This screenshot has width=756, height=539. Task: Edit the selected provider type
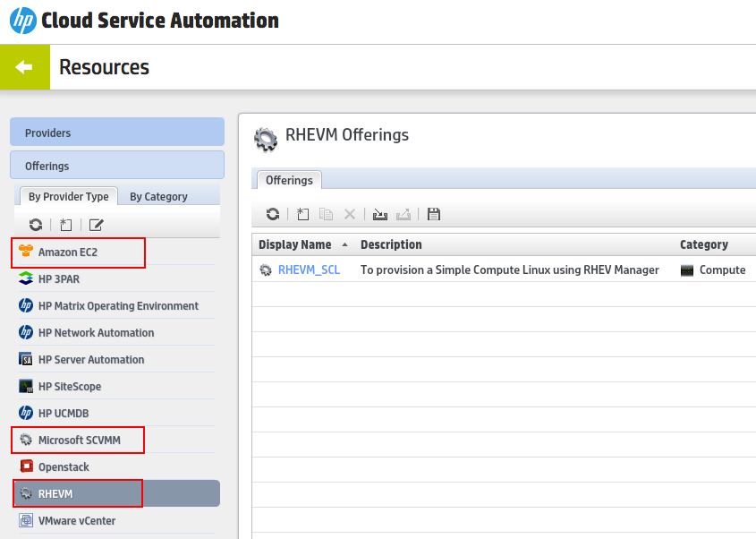96,225
